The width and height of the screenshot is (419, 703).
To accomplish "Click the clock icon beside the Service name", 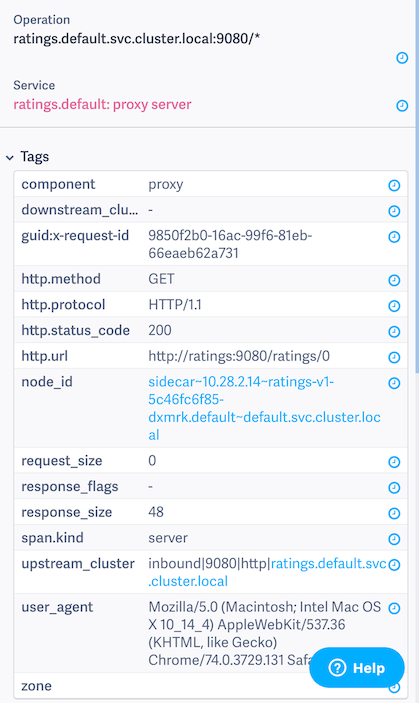I will [x=402, y=105].
